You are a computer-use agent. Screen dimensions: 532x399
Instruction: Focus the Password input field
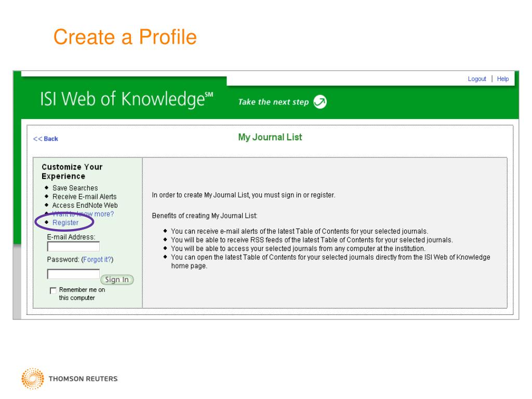pyautogui.click(x=73, y=274)
